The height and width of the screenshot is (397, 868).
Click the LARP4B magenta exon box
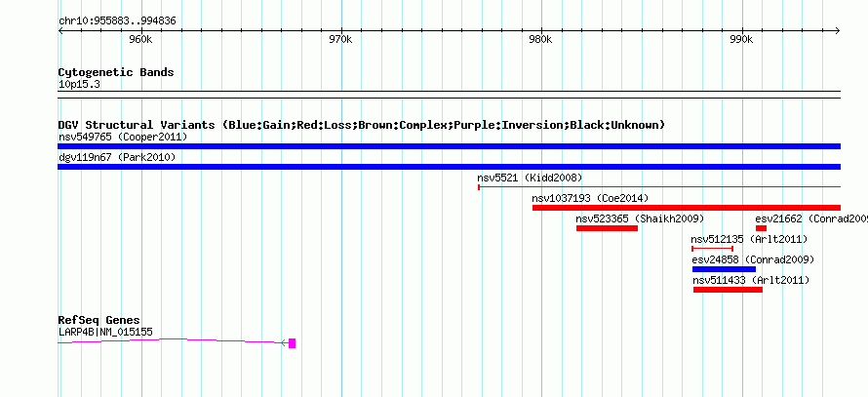[293, 342]
